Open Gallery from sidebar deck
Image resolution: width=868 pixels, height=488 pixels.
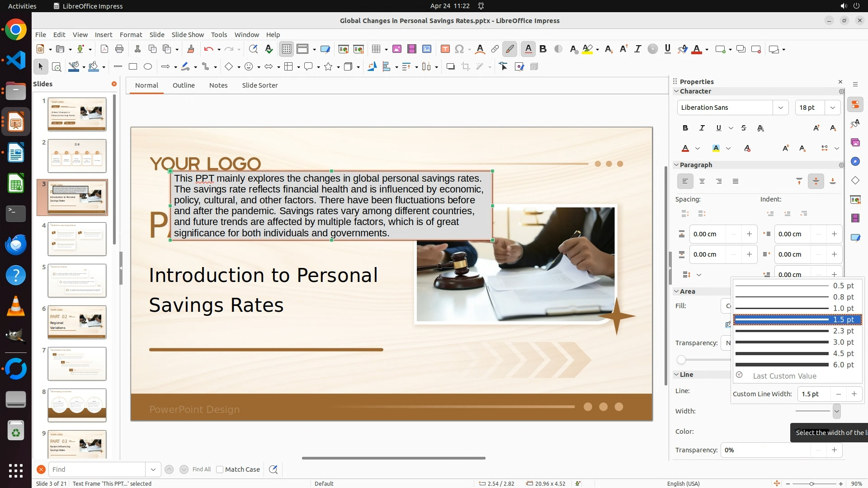tap(855, 143)
